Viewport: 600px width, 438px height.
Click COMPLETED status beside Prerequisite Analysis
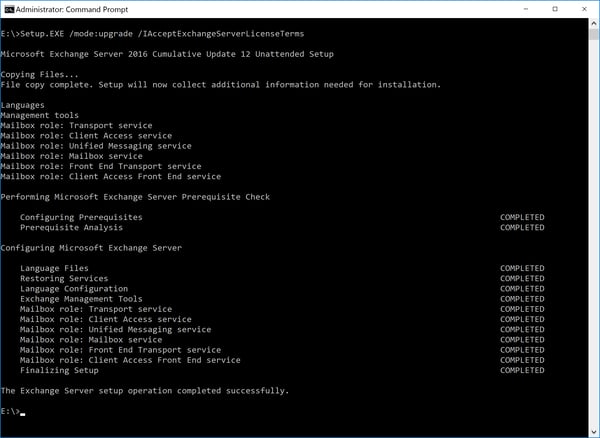(x=522, y=228)
